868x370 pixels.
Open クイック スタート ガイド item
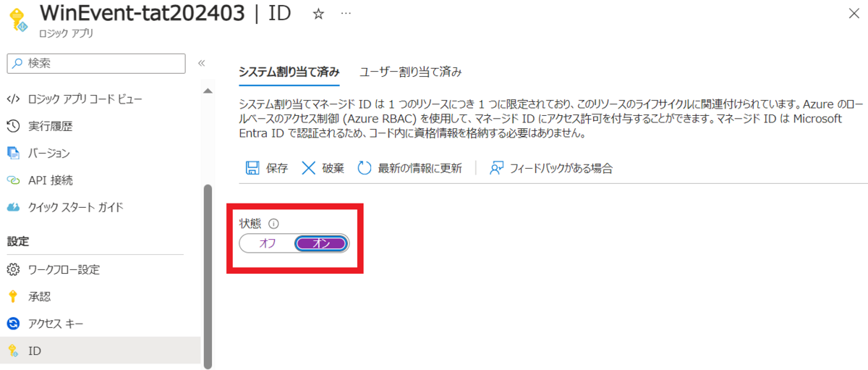pyautogui.click(x=76, y=207)
